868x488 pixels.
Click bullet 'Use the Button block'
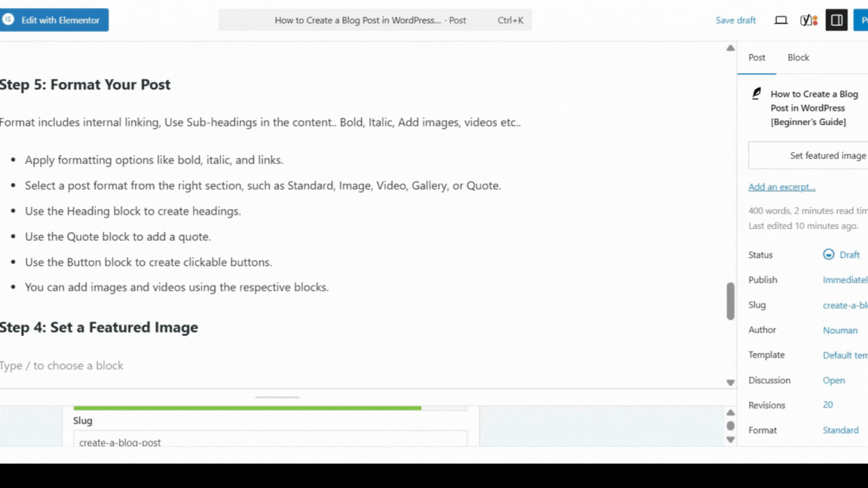(x=148, y=262)
